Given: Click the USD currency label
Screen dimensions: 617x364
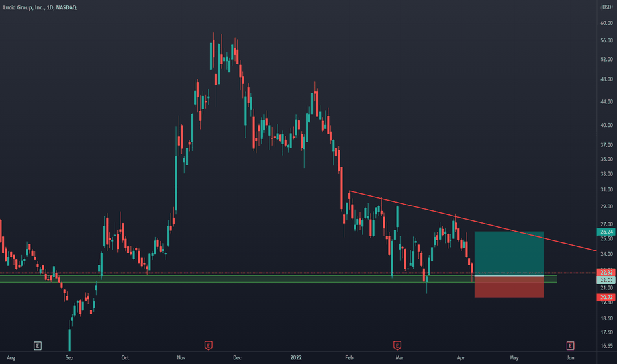Looking at the screenshot, I should tap(607, 7).
